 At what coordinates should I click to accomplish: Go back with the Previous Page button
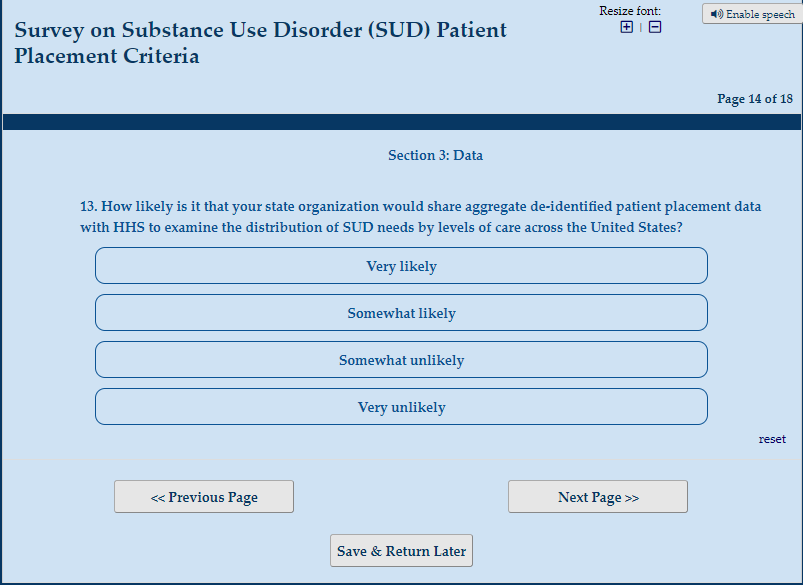coord(204,497)
